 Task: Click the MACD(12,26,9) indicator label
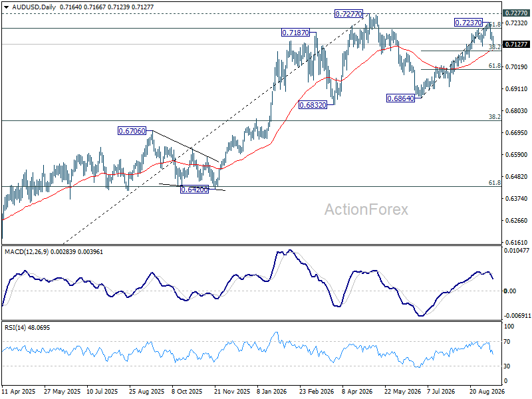coord(27,252)
